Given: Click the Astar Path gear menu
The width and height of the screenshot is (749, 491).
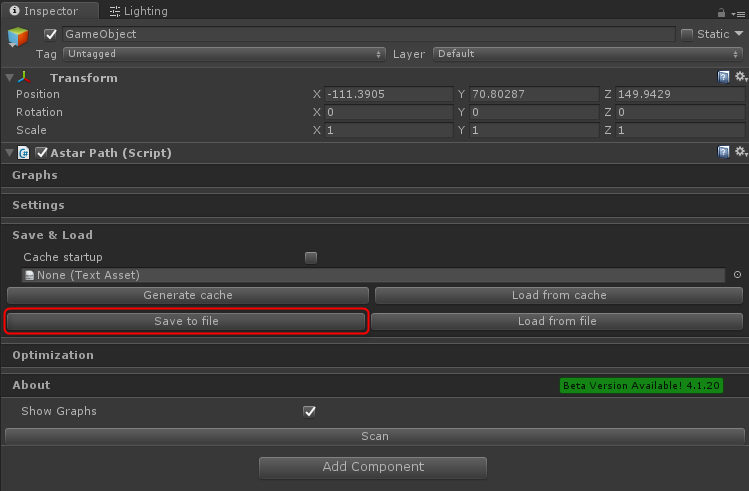Looking at the screenshot, I should [740, 152].
